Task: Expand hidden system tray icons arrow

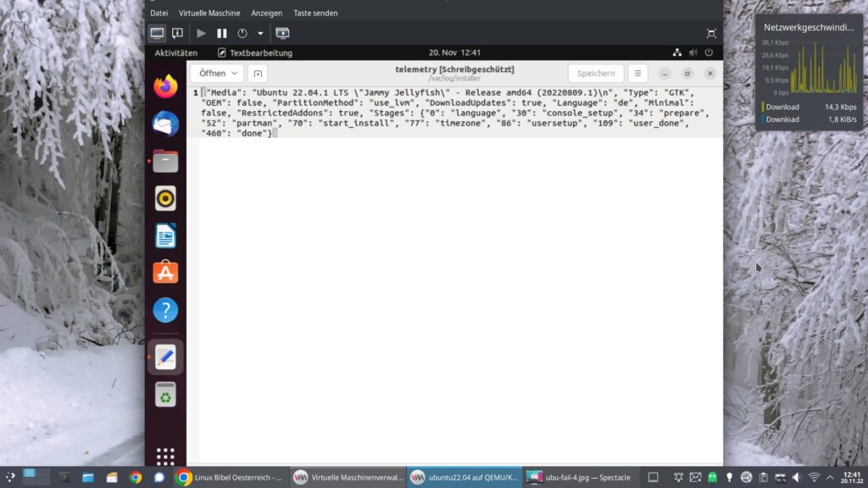Action: pyautogui.click(x=830, y=477)
